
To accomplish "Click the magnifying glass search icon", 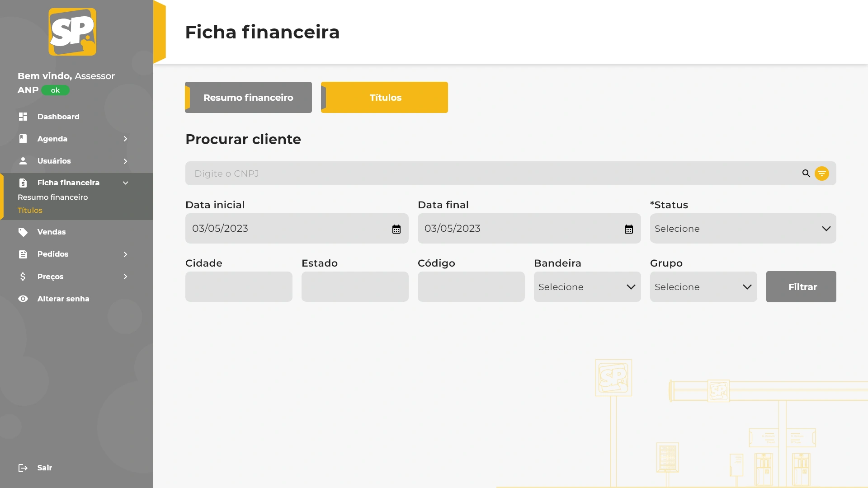I will pos(806,174).
